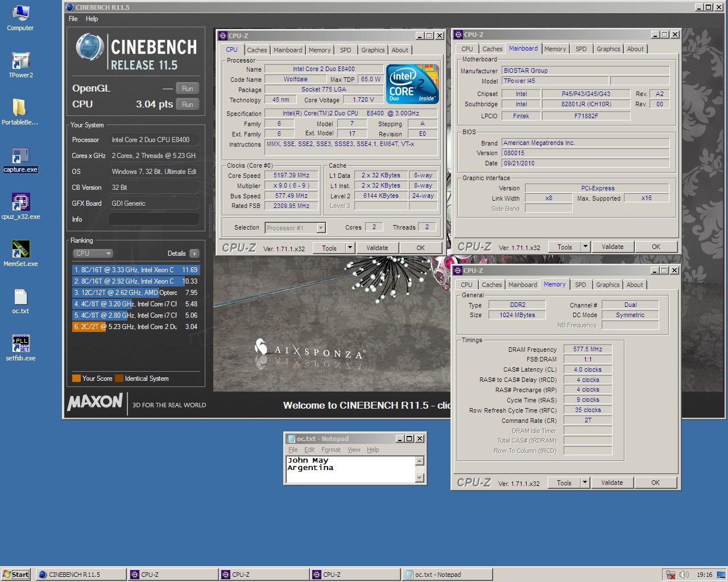Click the Cinebench globe logo icon
Screen dimensions: 728x582
tap(89, 48)
